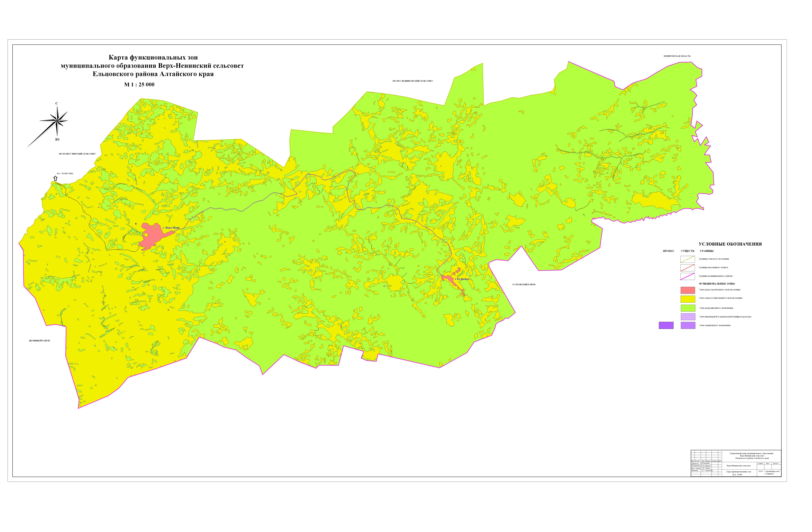Click the 'М 1 : 25 000' scale text
The height and width of the screenshot is (532, 812).
(x=139, y=84)
